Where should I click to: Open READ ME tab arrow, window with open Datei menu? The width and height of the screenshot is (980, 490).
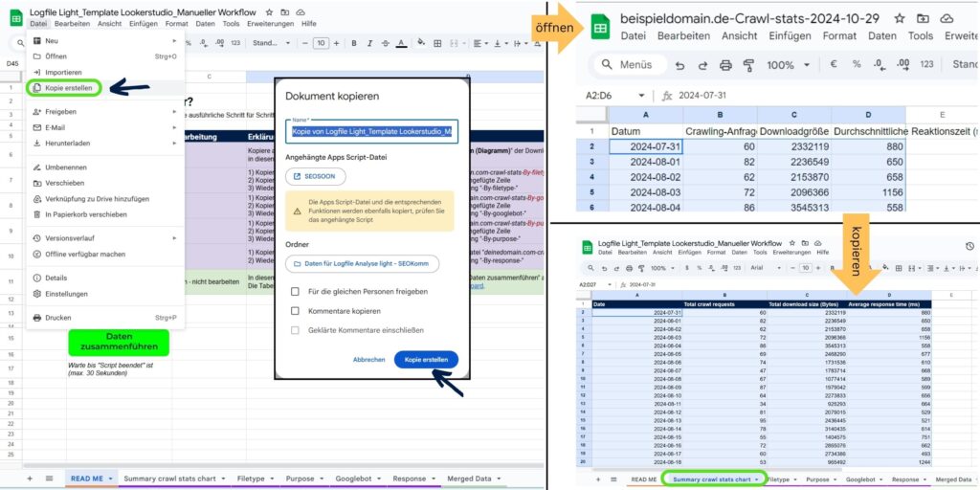coord(111,479)
